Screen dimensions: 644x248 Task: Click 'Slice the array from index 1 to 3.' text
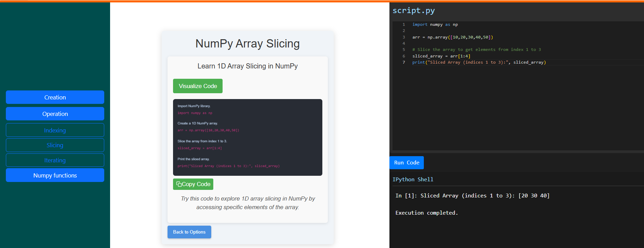[x=202, y=141]
